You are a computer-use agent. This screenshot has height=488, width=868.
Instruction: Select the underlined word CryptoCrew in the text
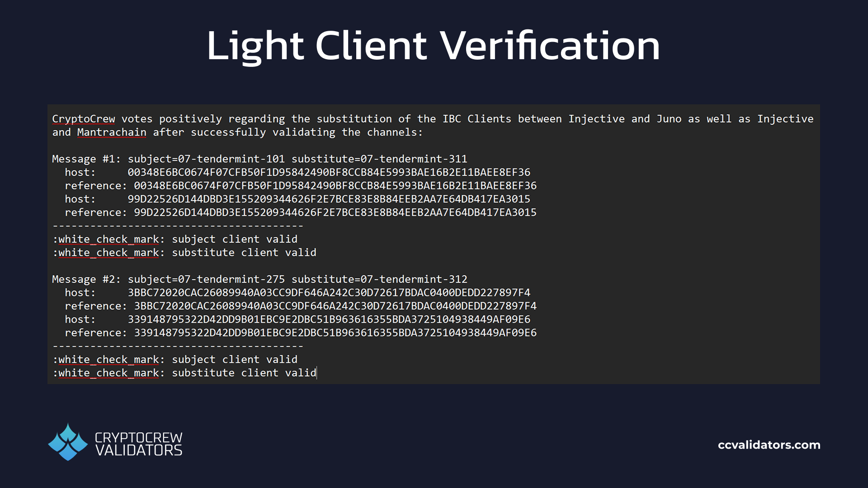(x=84, y=119)
